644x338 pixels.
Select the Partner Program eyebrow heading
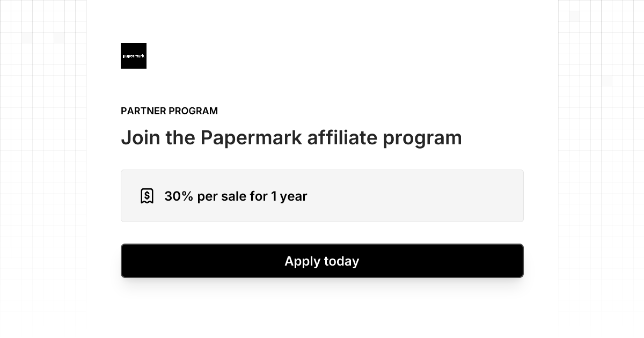pyautogui.click(x=169, y=111)
